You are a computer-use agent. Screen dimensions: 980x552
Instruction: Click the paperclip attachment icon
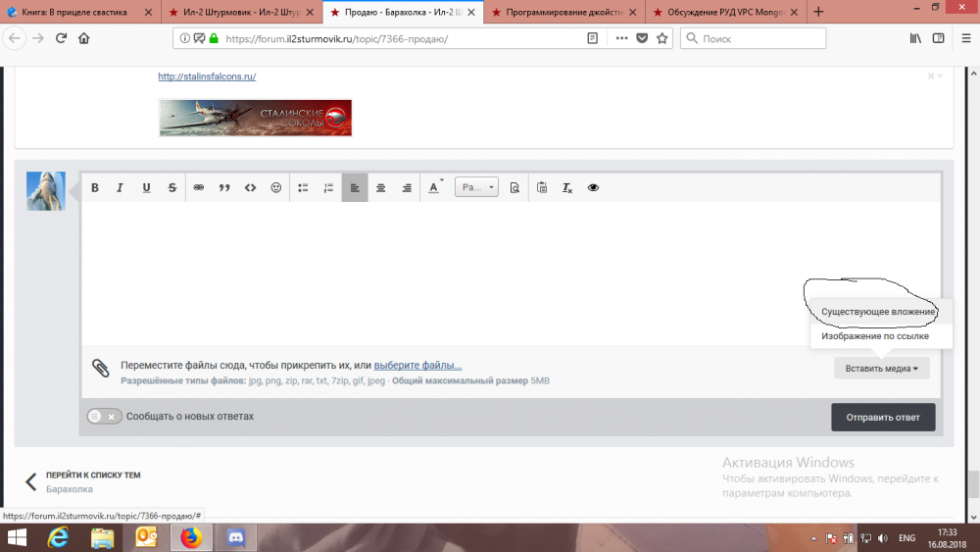(101, 369)
